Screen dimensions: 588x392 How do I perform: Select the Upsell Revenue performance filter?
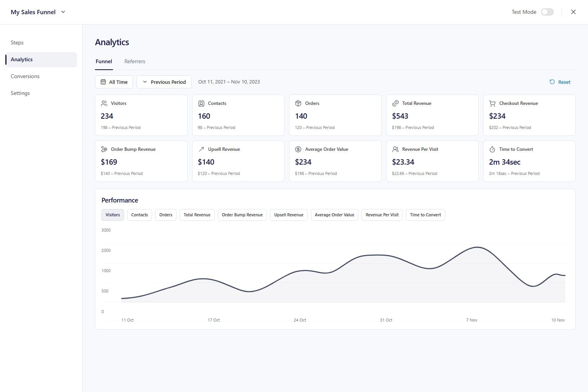(x=289, y=215)
